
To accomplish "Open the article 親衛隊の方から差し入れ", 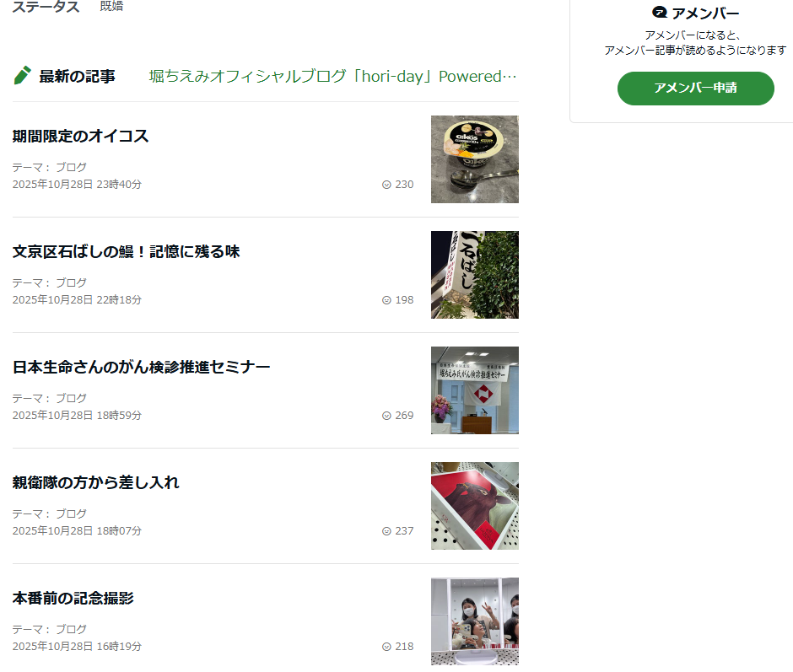I will tap(95, 483).
